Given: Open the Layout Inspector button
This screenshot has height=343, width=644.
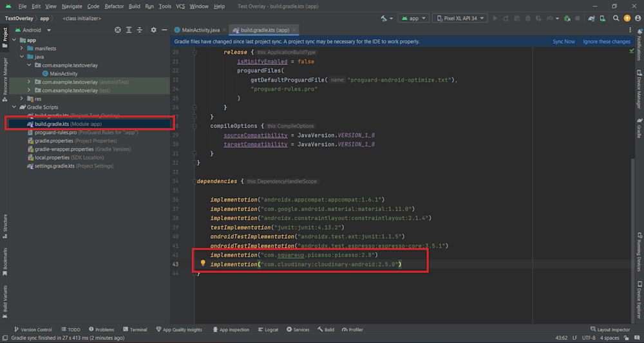Looking at the screenshot, I should [x=610, y=329].
